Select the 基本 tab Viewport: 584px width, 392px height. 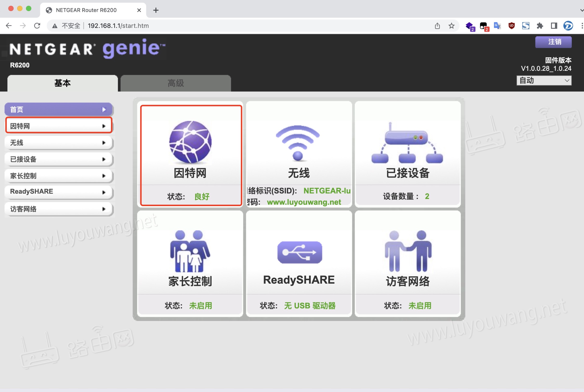coord(63,83)
